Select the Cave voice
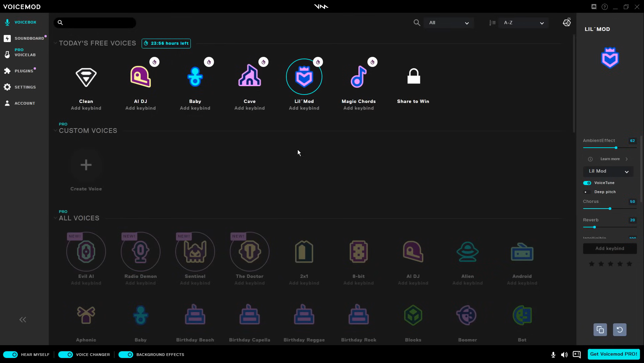The image size is (644, 363). (250, 76)
